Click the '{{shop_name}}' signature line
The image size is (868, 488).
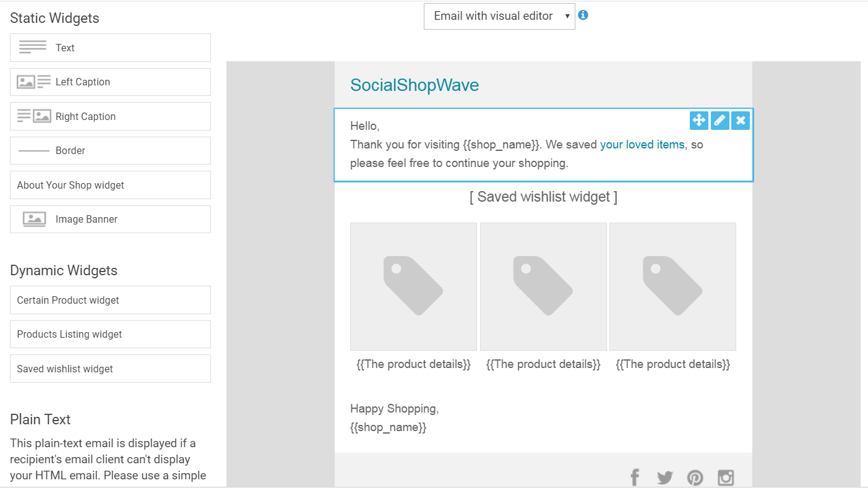pos(389,427)
